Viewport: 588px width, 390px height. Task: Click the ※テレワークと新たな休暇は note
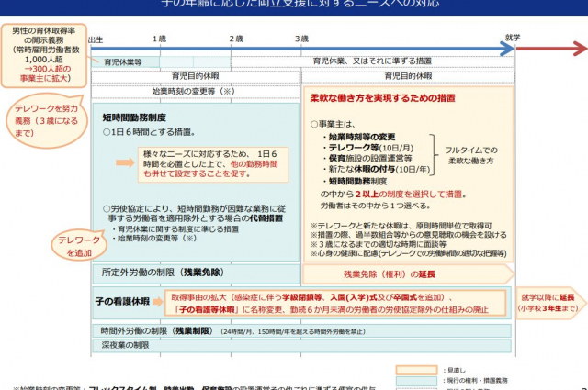(401, 226)
